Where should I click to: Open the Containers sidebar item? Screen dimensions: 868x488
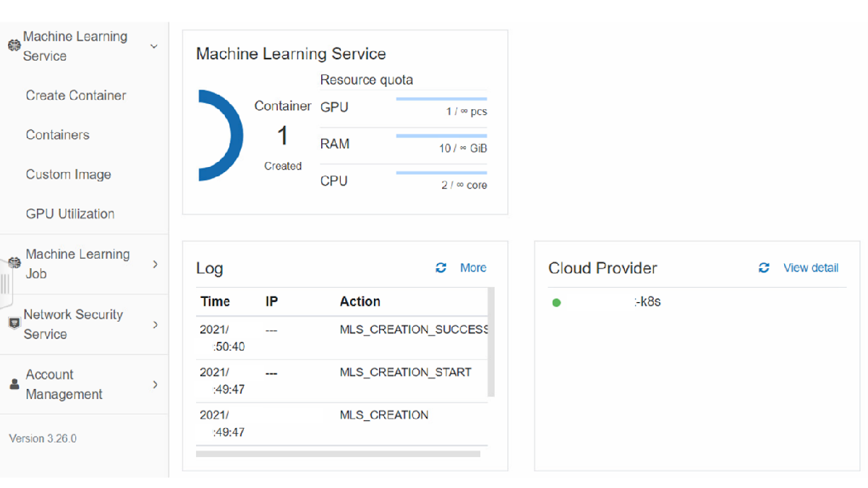(x=58, y=135)
